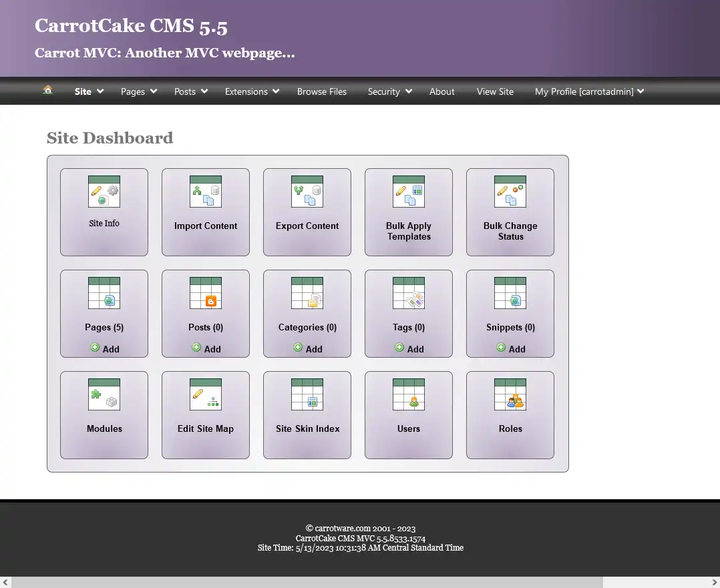This screenshot has width=720, height=588.
Task: Click the Modules label
Action: coord(104,428)
